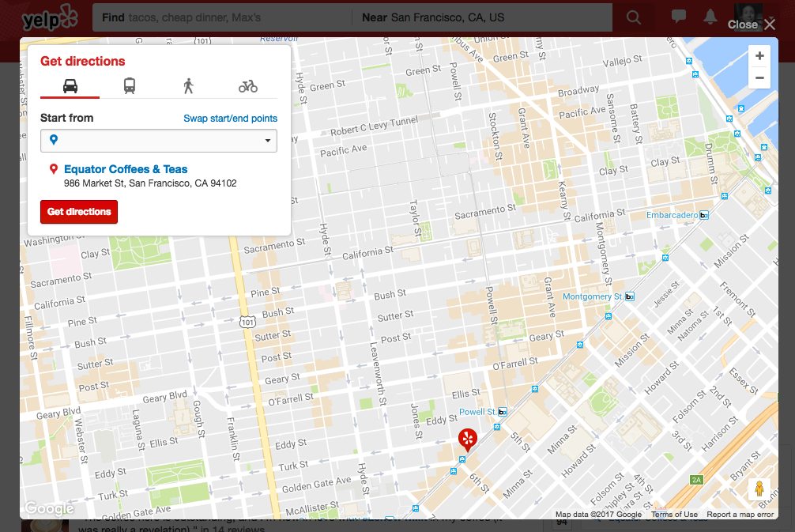
Task: Select the driving directions car icon
Action: coord(70,86)
